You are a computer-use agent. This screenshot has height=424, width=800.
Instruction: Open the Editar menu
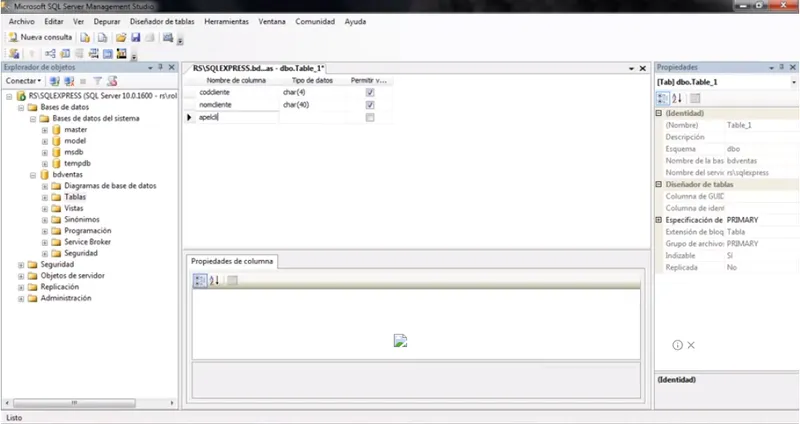[54, 21]
